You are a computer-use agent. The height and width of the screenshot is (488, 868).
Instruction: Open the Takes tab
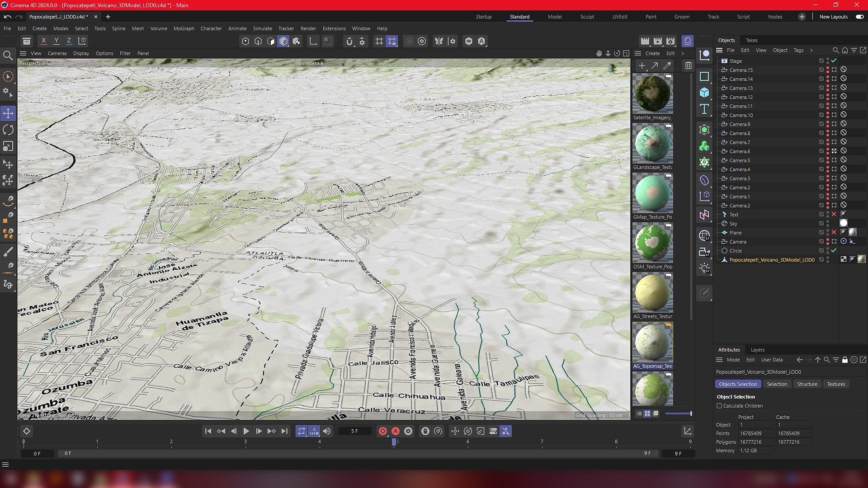pos(751,40)
